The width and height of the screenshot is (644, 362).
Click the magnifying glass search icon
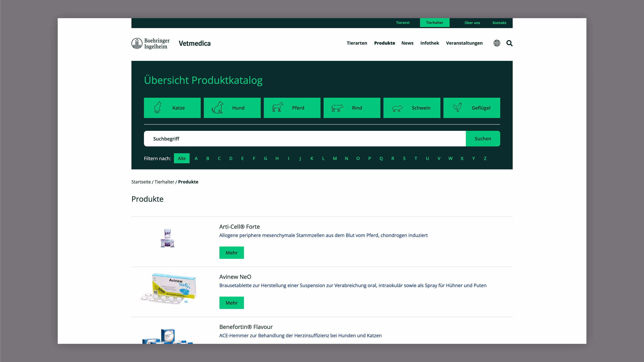509,43
